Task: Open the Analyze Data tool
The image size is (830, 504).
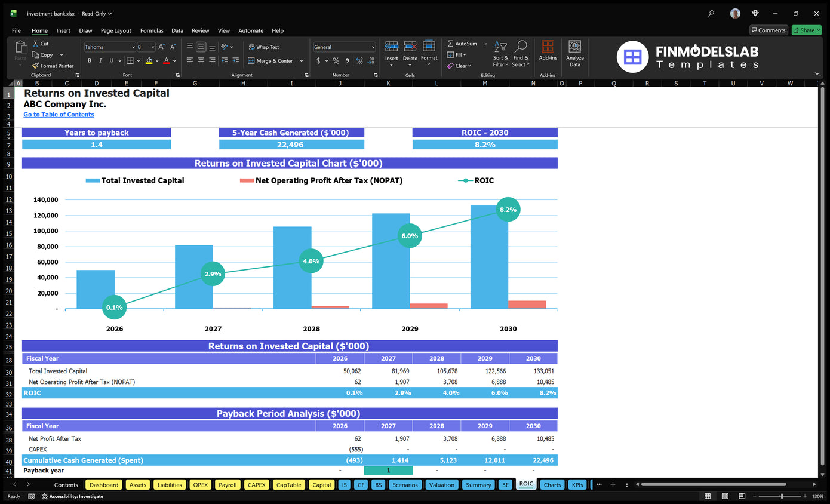Action: point(574,54)
